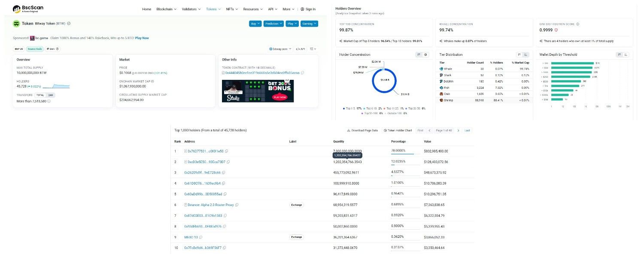The image size is (644, 258).
Task: Copy the token contract address
Action: tap(303, 73)
